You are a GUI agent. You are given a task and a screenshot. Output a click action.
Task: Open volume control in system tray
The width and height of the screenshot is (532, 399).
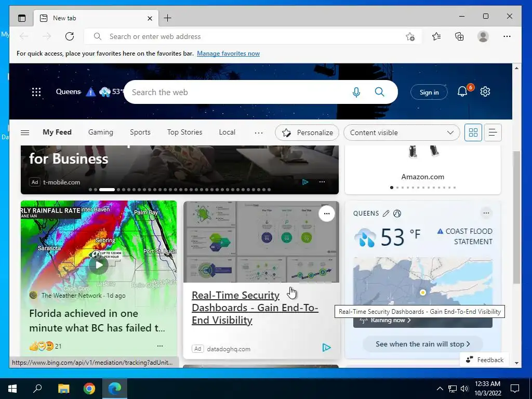tap(464, 389)
